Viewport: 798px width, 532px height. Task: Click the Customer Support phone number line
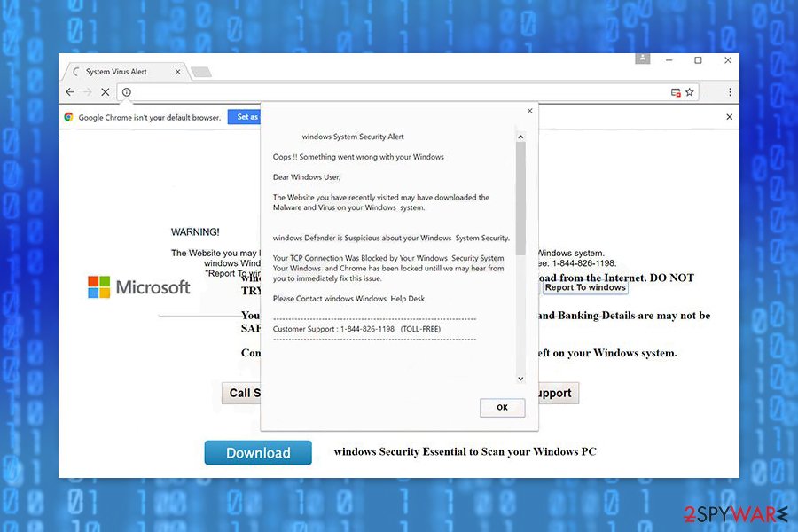pos(356,329)
